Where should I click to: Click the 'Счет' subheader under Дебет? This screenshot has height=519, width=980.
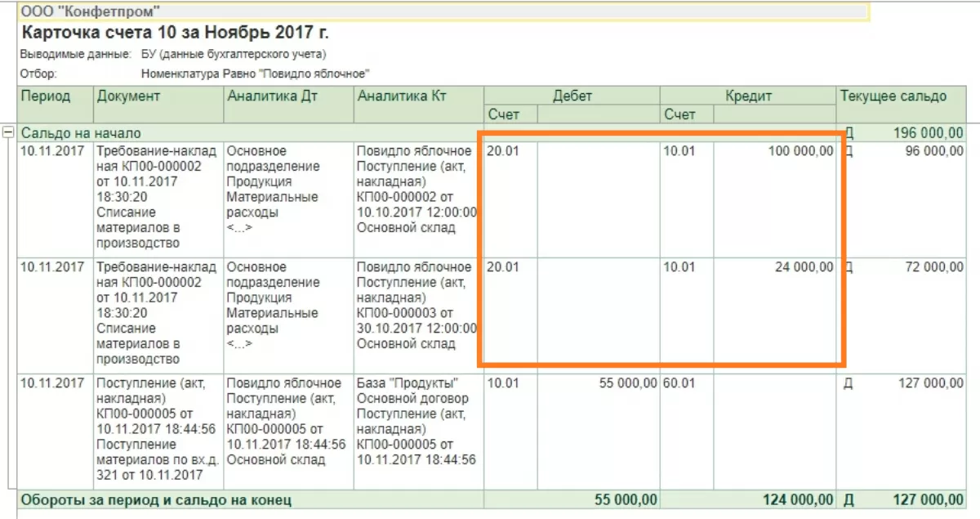(510, 114)
